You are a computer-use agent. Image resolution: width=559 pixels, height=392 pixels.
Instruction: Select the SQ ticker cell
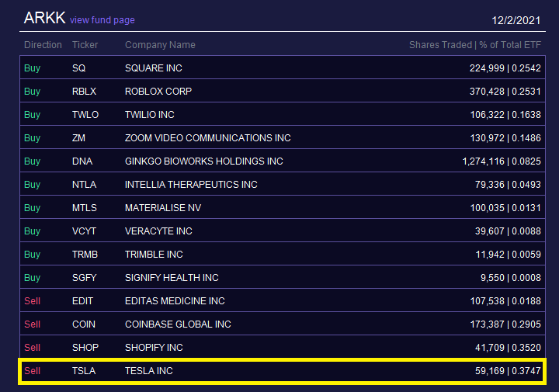click(78, 68)
